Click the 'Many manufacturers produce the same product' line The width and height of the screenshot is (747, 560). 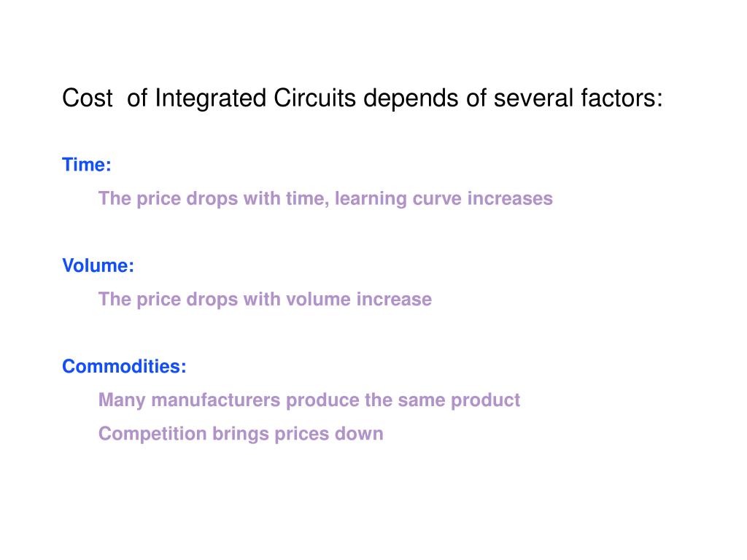[x=309, y=400]
